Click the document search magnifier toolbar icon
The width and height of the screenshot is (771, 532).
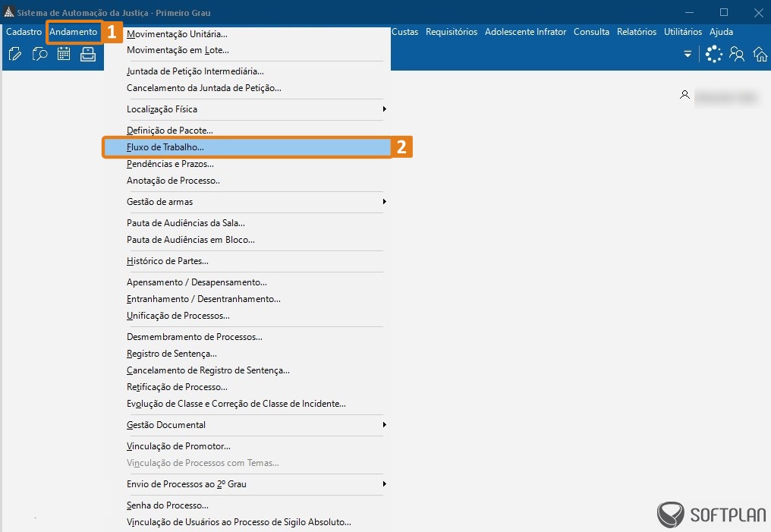39,54
